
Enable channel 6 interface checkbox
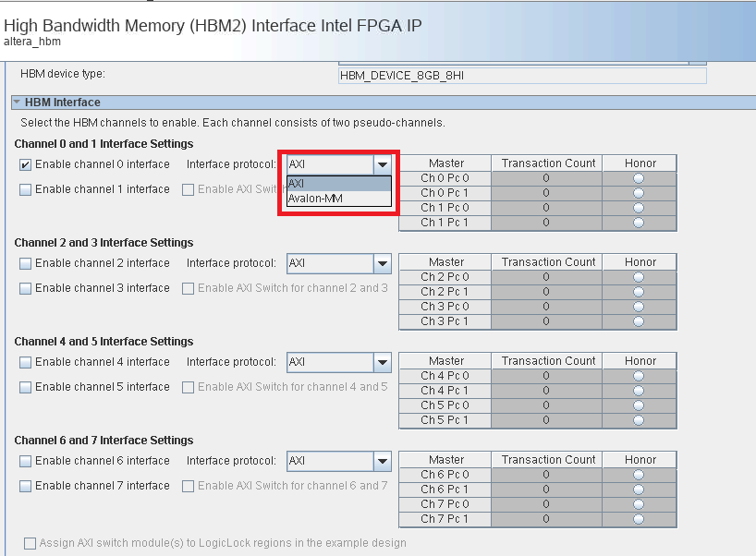[x=26, y=461]
